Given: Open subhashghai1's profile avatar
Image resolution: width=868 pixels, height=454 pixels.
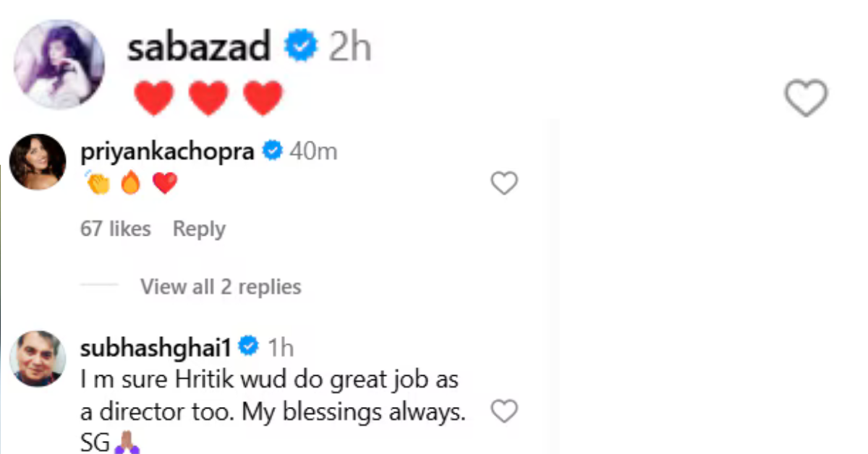Looking at the screenshot, I should pos(38,358).
